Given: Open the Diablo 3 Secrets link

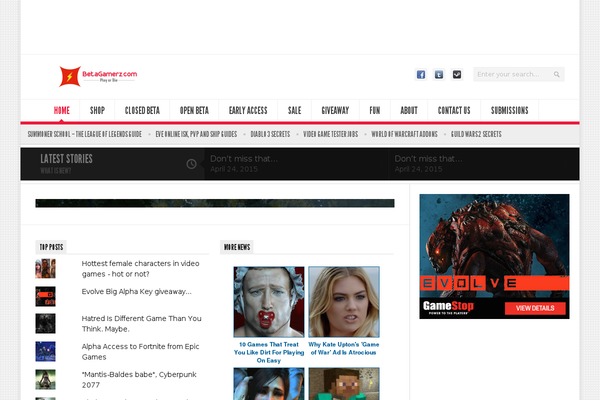Looking at the screenshot, I should [270, 134].
